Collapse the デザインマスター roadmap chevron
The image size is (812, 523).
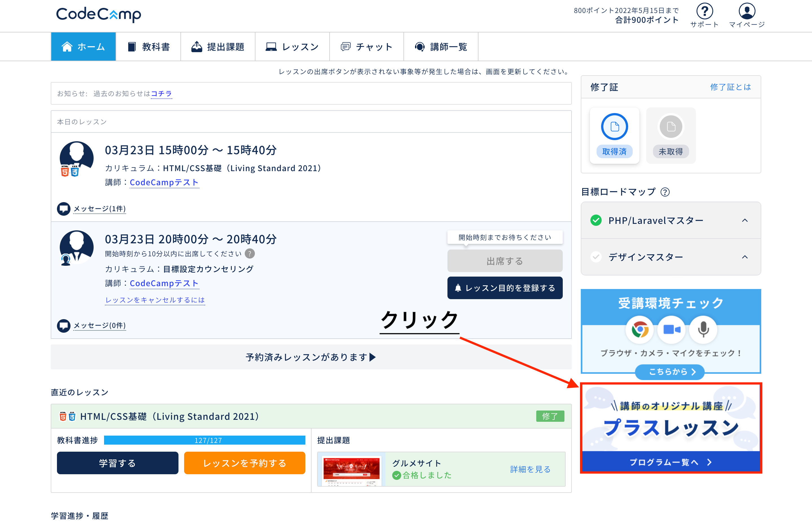[x=744, y=257]
